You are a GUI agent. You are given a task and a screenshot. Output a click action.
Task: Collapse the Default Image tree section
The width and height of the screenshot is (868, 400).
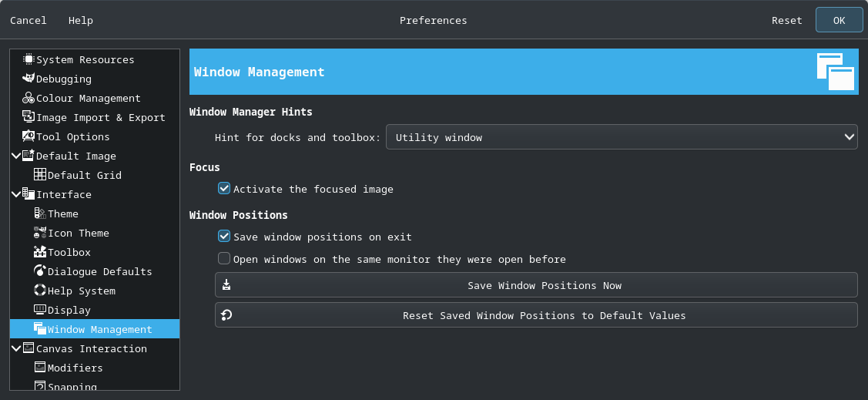click(x=16, y=156)
